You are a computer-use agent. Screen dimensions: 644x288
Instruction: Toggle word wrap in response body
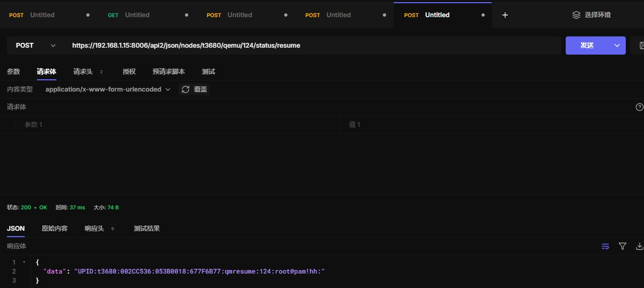(605, 246)
